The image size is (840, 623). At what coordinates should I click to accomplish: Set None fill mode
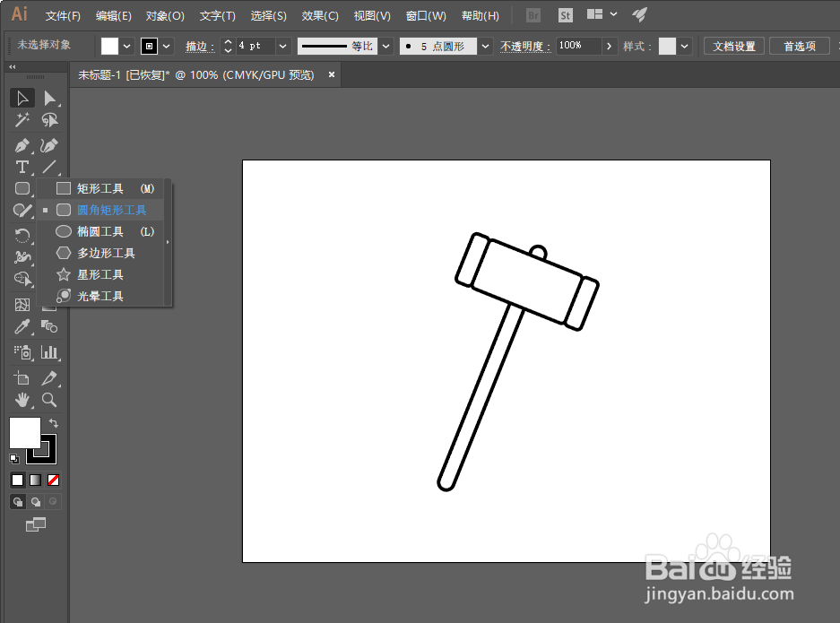53,480
